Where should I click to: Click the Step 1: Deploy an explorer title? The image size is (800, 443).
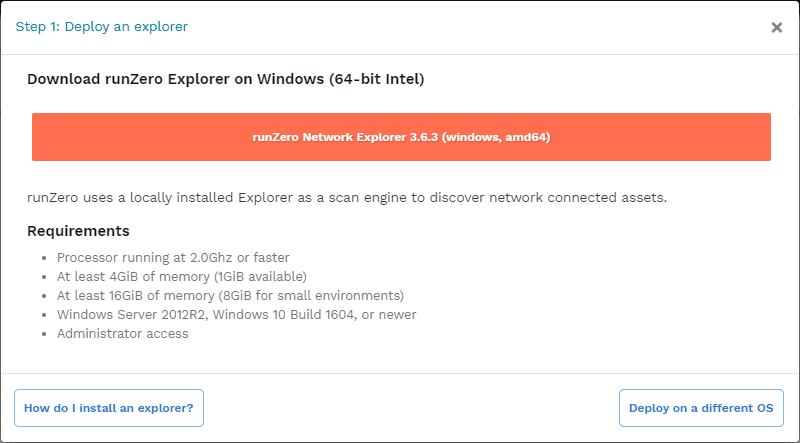[102, 27]
